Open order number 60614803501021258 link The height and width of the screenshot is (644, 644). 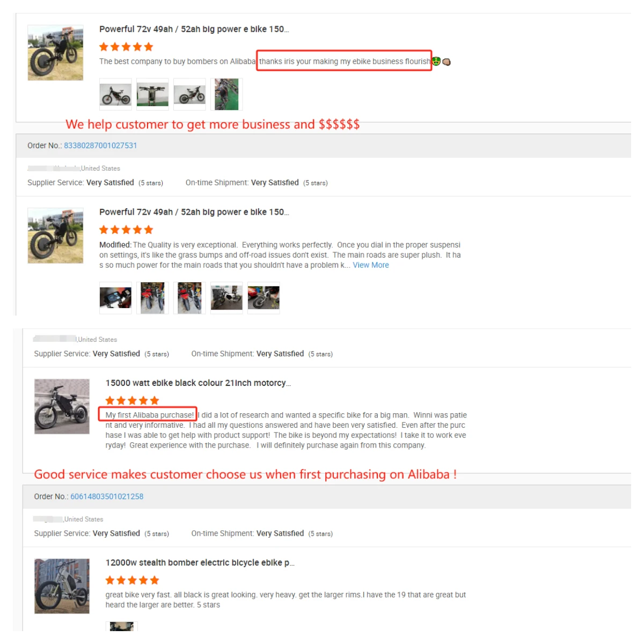tap(107, 496)
